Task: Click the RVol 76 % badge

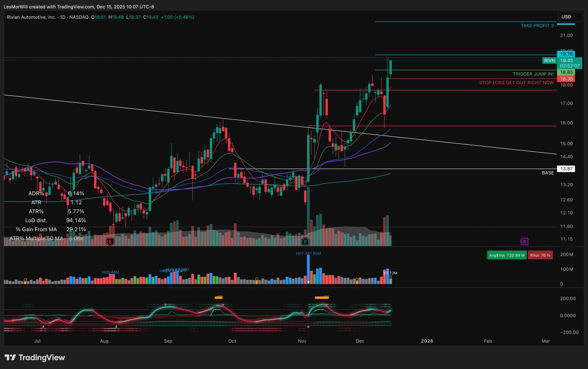Action: 540,255
